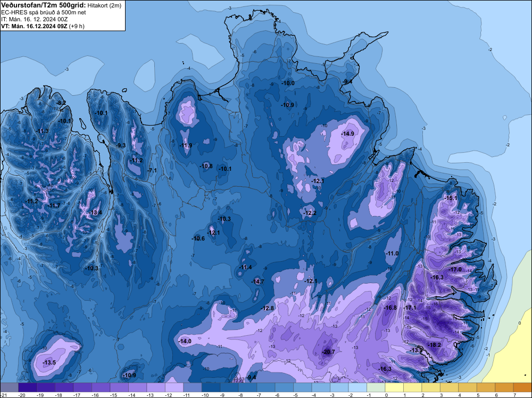Click the -17.0 temperature label

pos(455,269)
